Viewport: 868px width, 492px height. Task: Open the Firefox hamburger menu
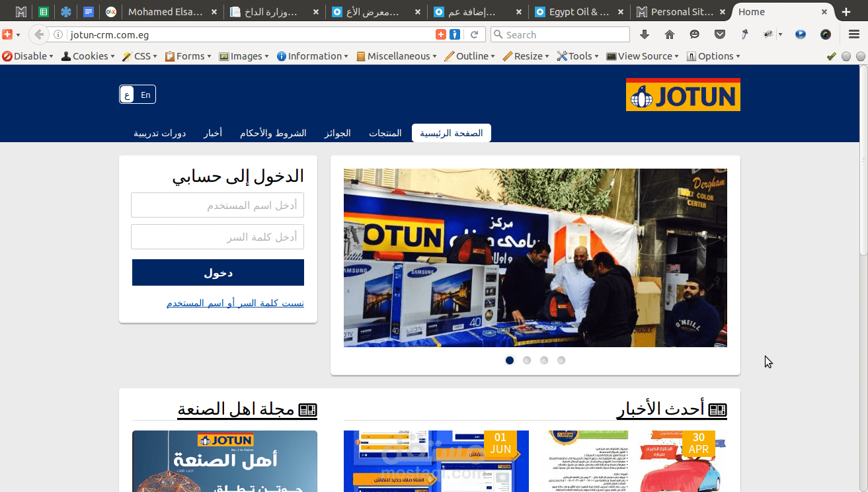point(854,34)
